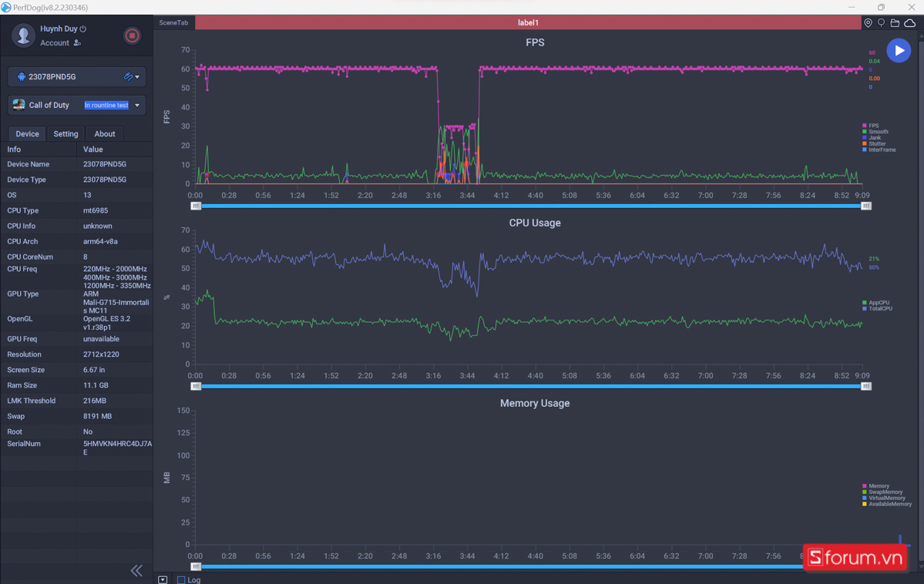Stop the test with the red record button
Image resolution: width=924 pixels, height=584 pixels.
click(132, 35)
